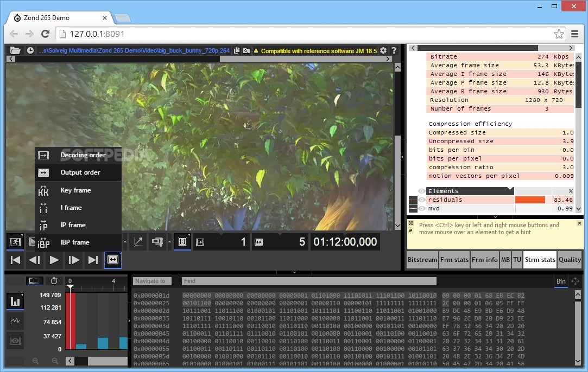Open the TU tab
The image size is (588, 372).
point(517,260)
